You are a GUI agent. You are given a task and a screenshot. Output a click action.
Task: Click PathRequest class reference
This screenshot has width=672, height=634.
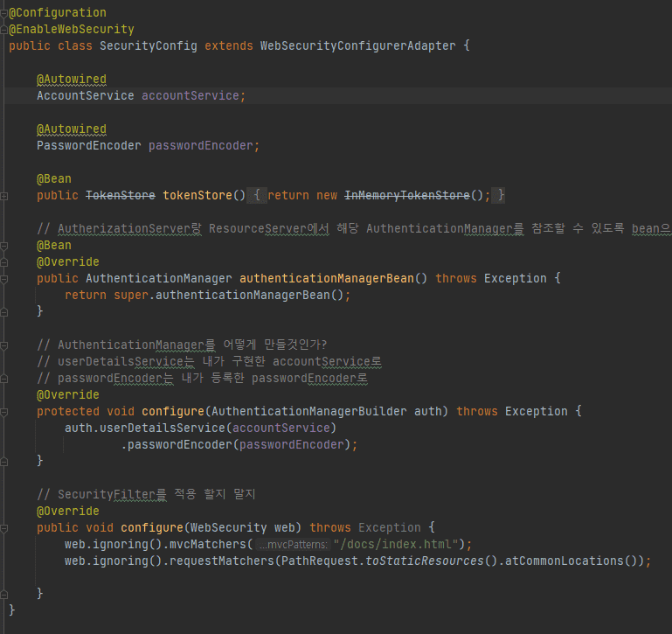(x=320, y=561)
